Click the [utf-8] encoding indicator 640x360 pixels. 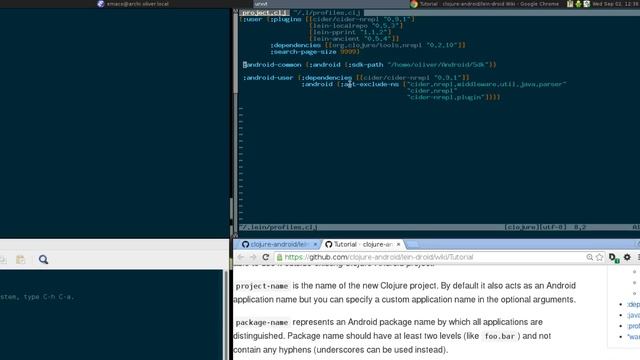click(x=553, y=227)
